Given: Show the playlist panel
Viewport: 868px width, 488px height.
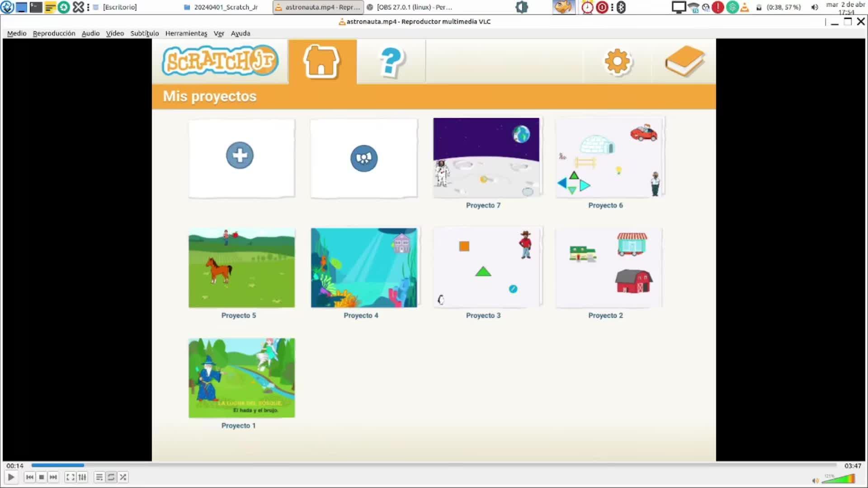Looking at the screenshot, I should click(99, 477).
